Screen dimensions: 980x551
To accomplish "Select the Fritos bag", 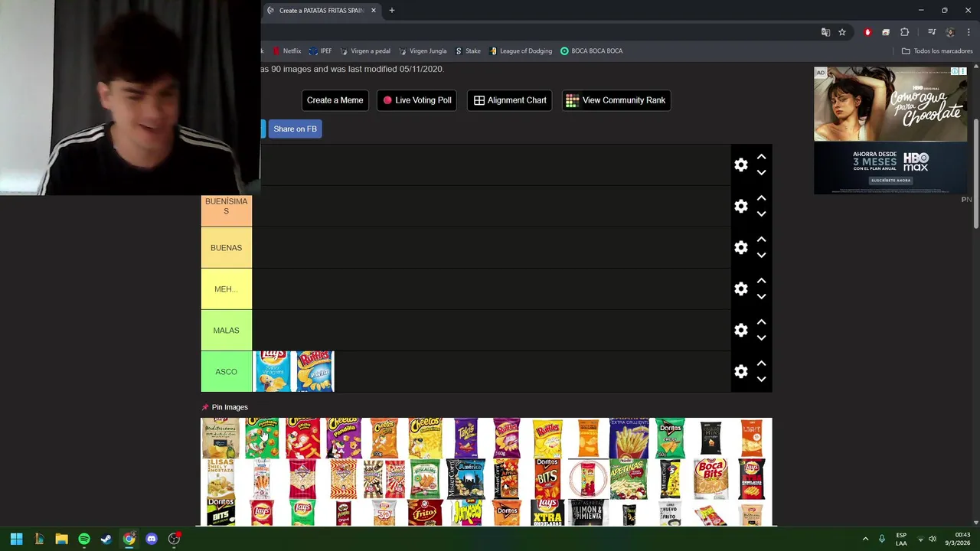I will (425, 513).
